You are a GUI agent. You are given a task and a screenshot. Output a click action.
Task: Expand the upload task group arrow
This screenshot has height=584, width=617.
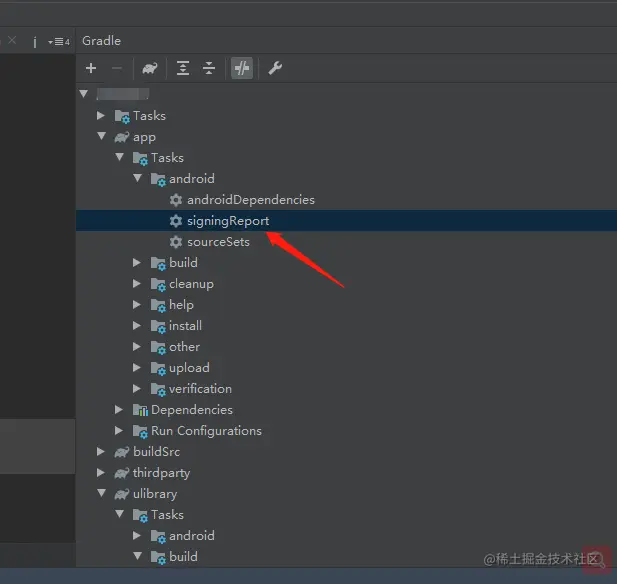(137, 367)
